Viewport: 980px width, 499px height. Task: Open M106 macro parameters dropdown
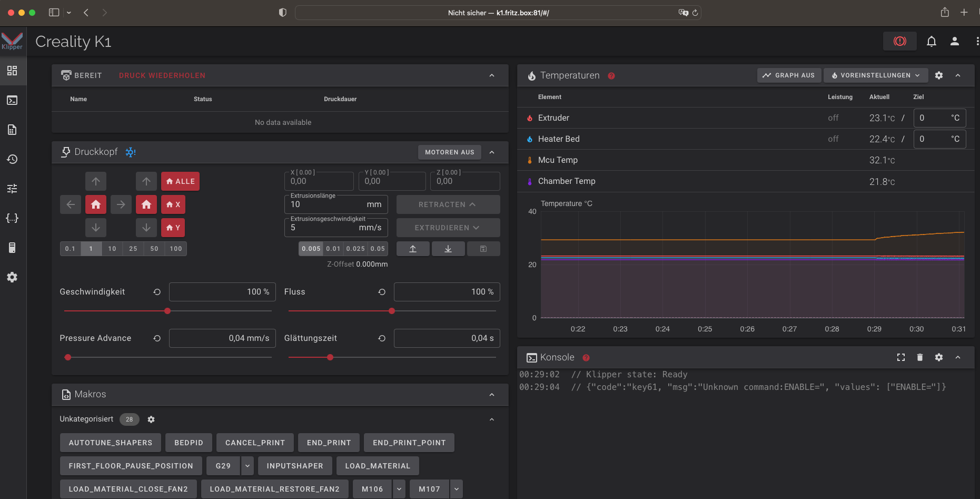coord(399,489)
